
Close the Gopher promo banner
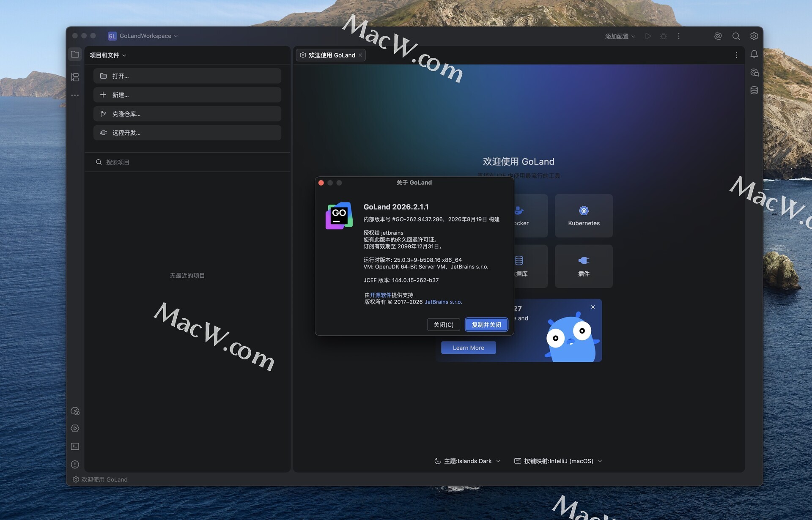[593, 307]
